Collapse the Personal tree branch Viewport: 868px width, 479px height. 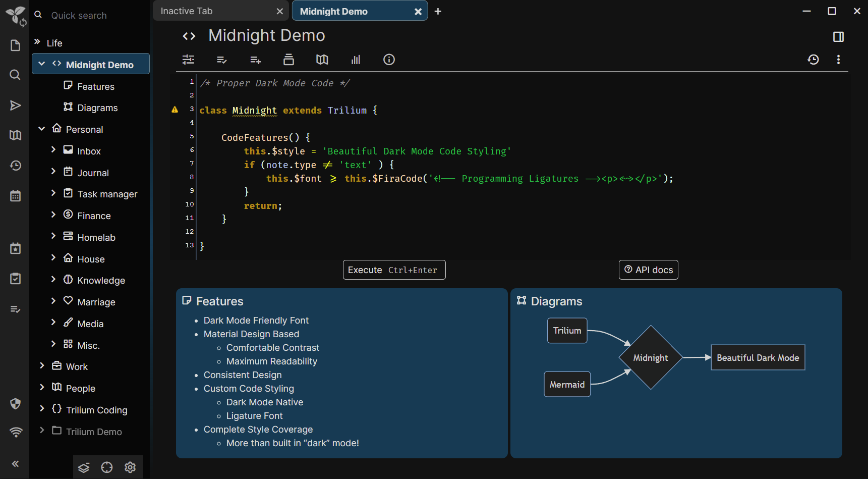(42, 129)
